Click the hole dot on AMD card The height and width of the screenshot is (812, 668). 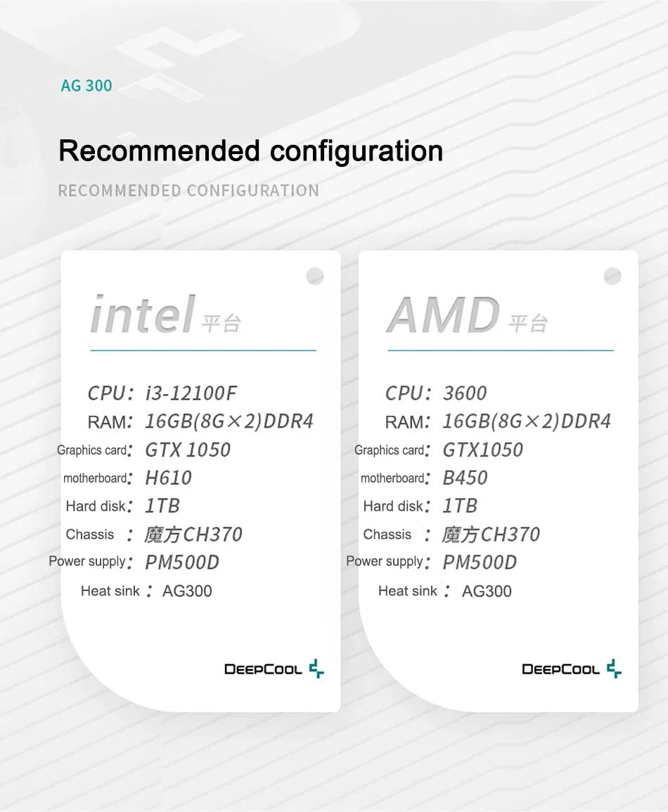coord(612,276)
